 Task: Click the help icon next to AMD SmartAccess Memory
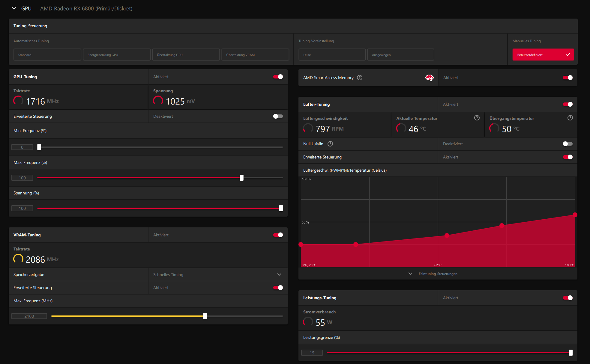click(360, 78)
